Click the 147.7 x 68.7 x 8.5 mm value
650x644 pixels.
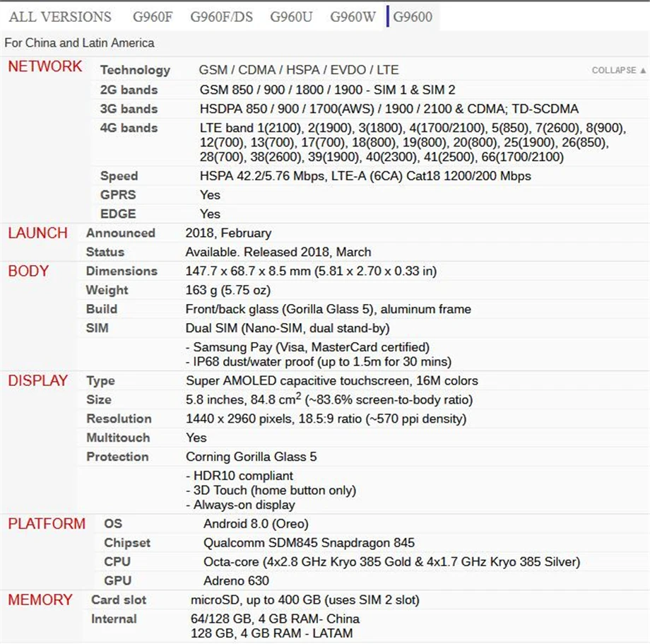[x=311, y=271]
